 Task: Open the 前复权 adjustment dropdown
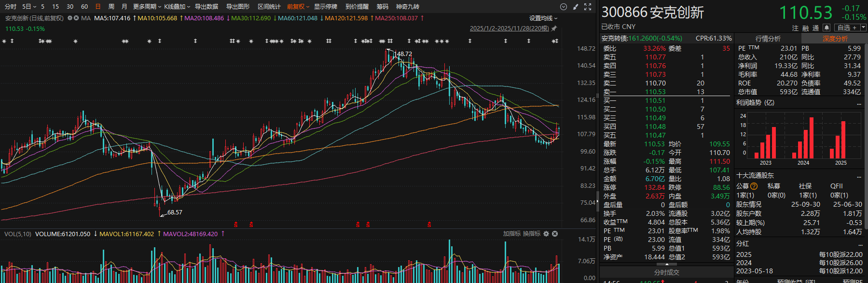298,7
